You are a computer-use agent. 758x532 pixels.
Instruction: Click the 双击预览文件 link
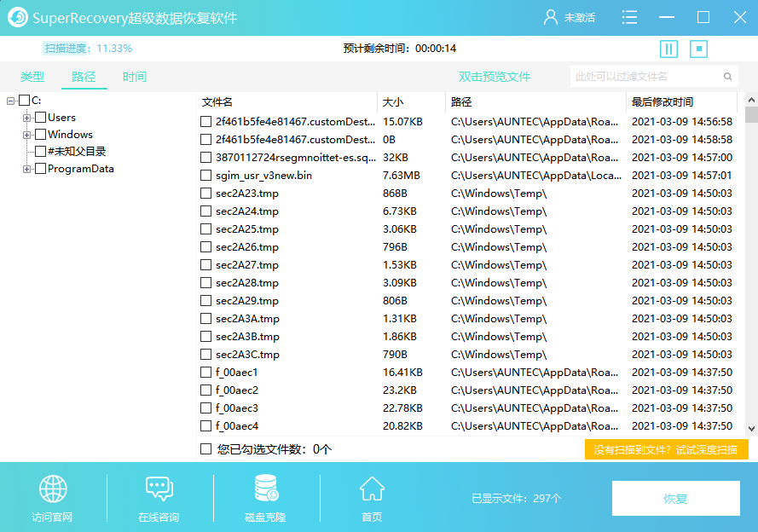495,77
